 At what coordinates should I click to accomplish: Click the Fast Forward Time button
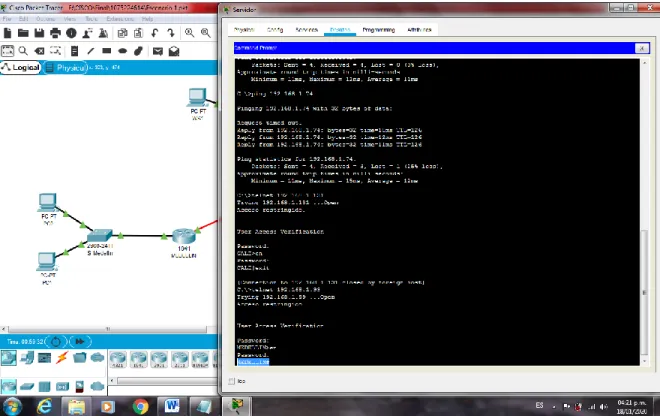click(80, 341)
